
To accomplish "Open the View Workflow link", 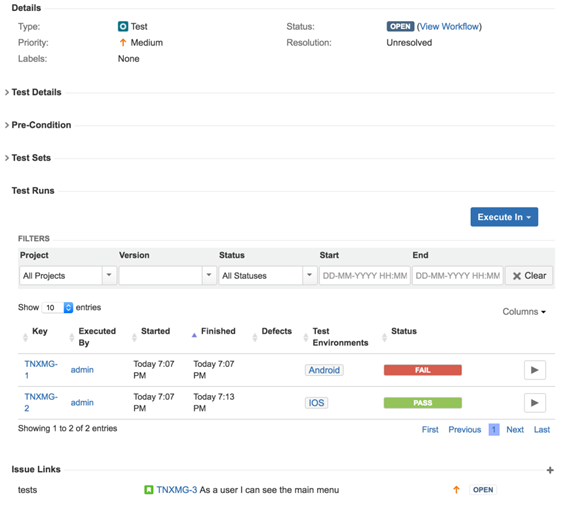I will 449,26.
